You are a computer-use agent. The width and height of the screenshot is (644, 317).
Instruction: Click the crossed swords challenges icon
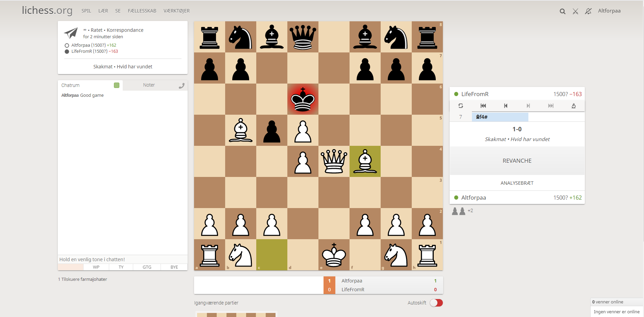575,11
